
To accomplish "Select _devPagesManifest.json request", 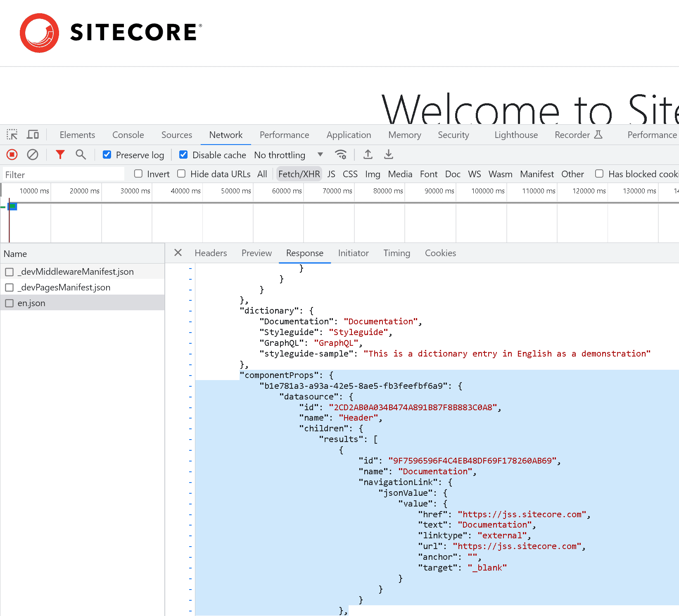I will click(64, 288).
